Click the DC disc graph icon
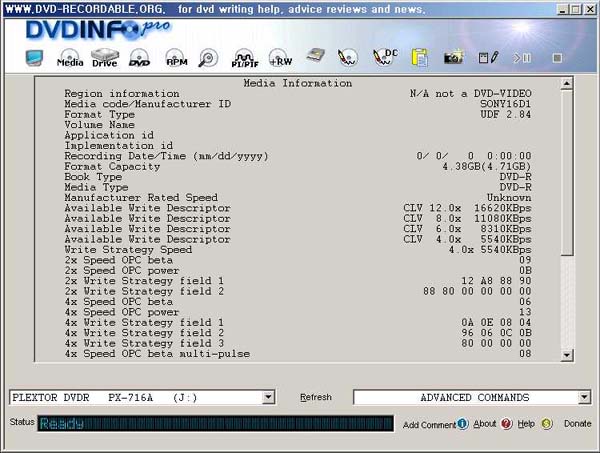The height and width of the screenshot is (453, 600). click(x=385, y=58)
